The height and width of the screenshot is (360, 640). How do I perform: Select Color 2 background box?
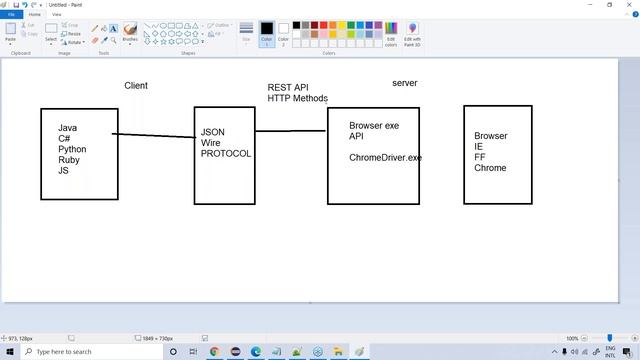[x=283, y=34]
